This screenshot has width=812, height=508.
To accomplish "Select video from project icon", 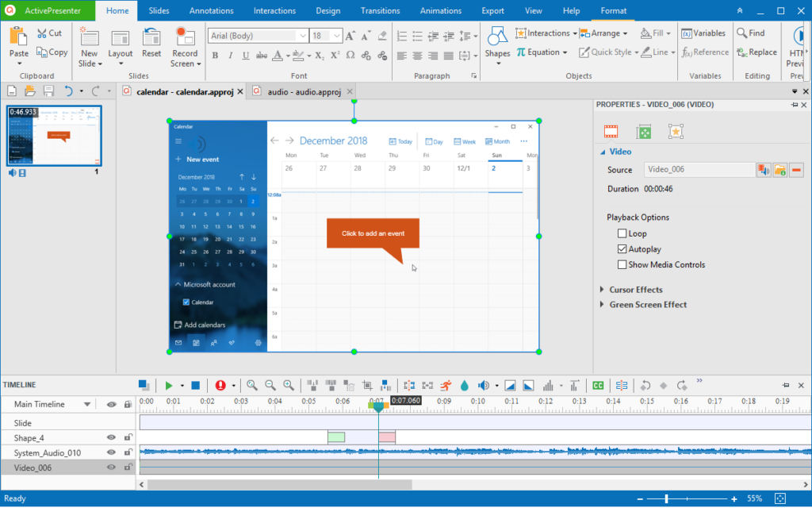I will pos(764,170).
